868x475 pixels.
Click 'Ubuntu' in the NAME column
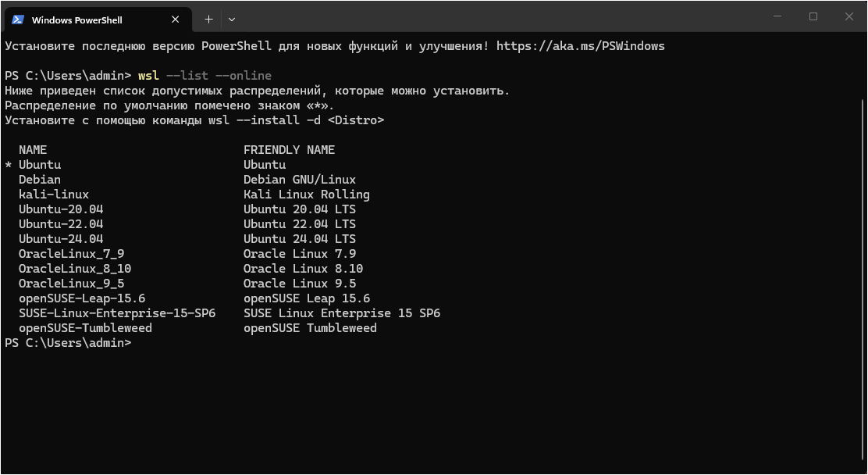pyautogui.click(x=40, y=165)
